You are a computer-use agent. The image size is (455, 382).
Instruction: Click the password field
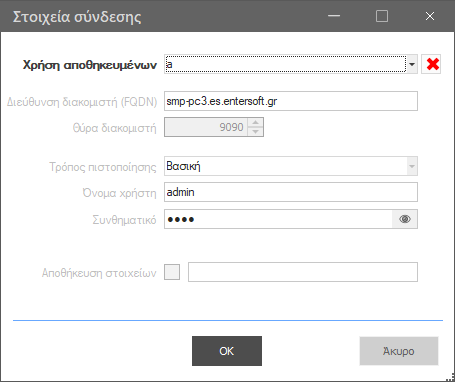(278, 219)
